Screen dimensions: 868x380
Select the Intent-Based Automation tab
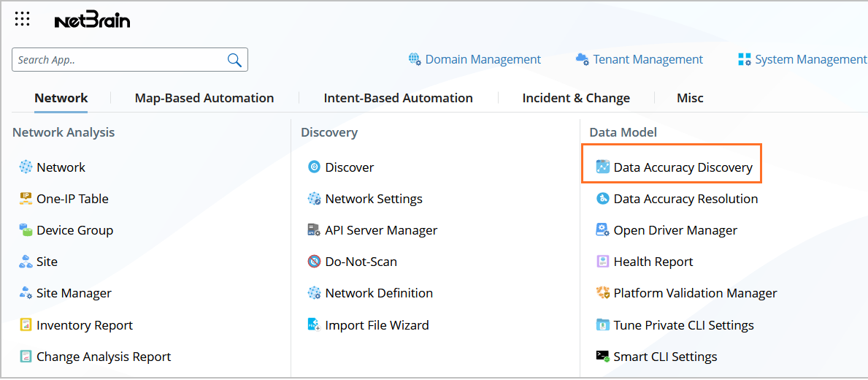coord(398,98)
